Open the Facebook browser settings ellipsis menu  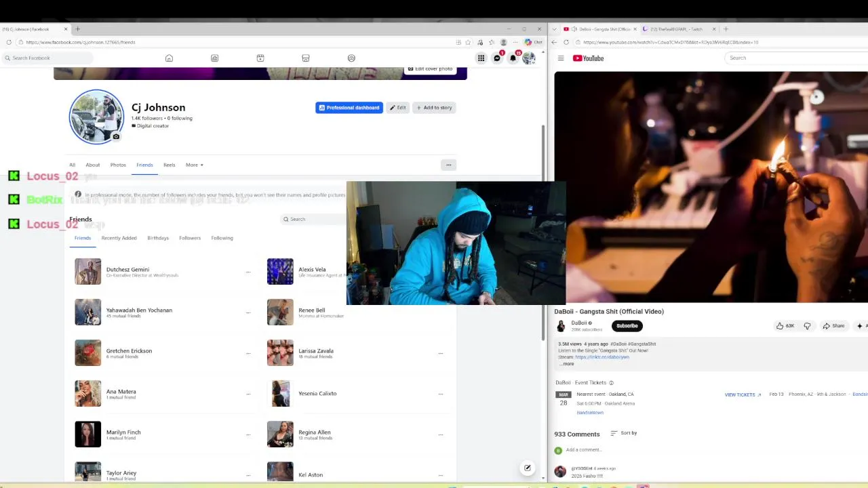[514, 42]
